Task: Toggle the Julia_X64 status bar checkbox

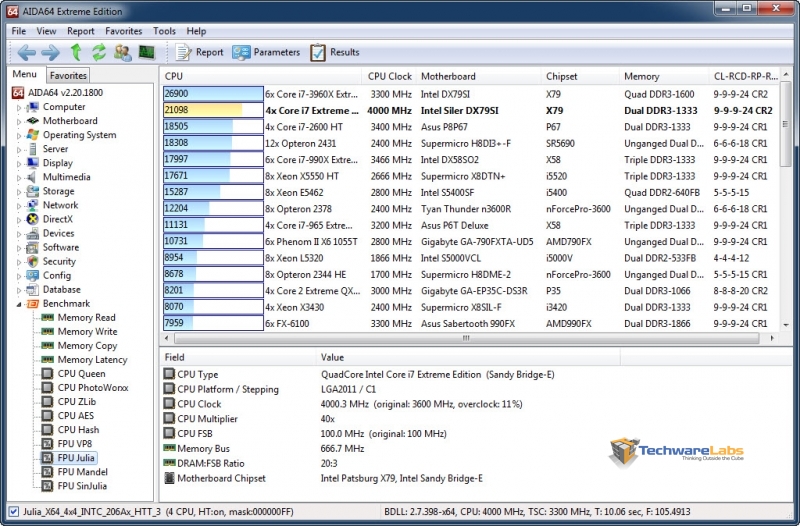Action: 14,511
